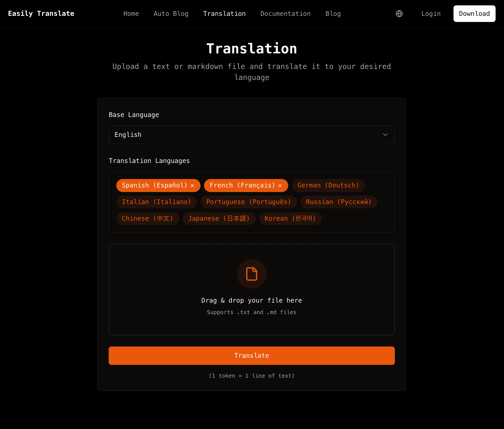Click the globe language selector icon

pos(399,14)
